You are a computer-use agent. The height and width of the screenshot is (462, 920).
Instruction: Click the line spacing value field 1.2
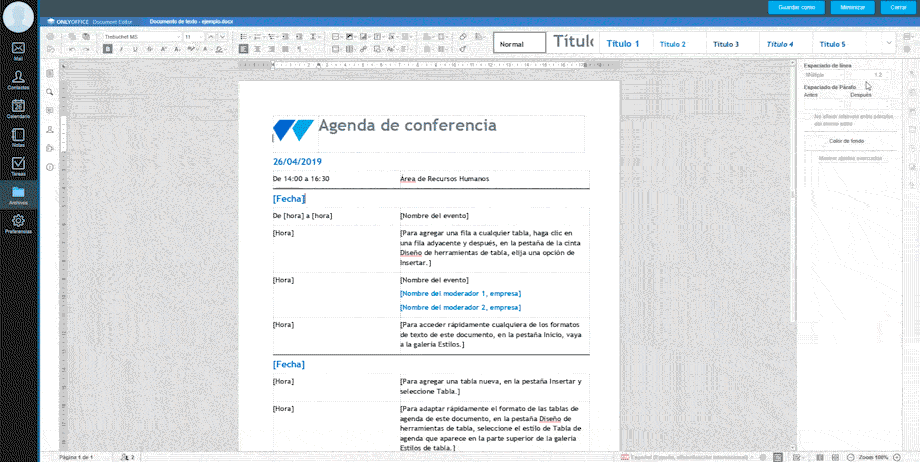(868, 75)
